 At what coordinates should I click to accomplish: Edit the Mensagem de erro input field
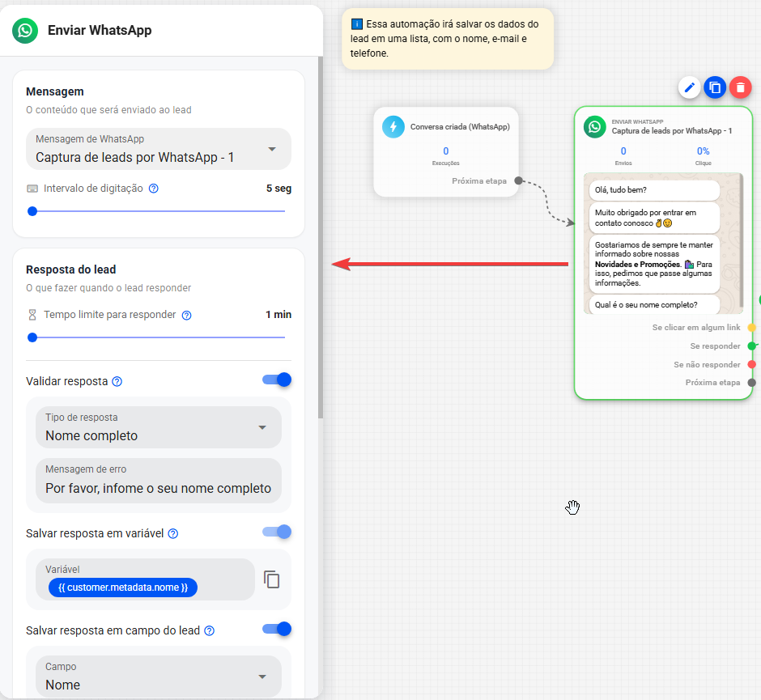(159, 481)
